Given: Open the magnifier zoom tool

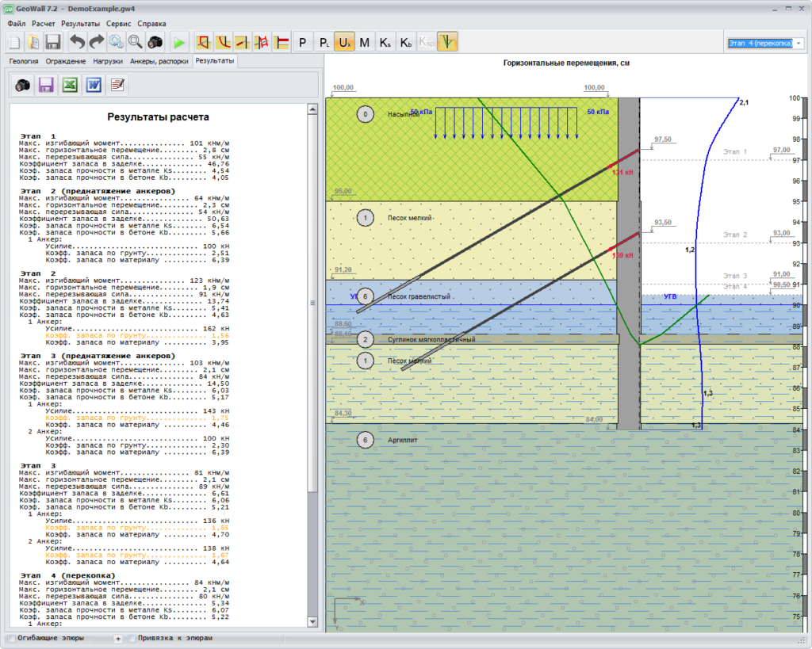Looking at the screenshot, I should 136,42.
